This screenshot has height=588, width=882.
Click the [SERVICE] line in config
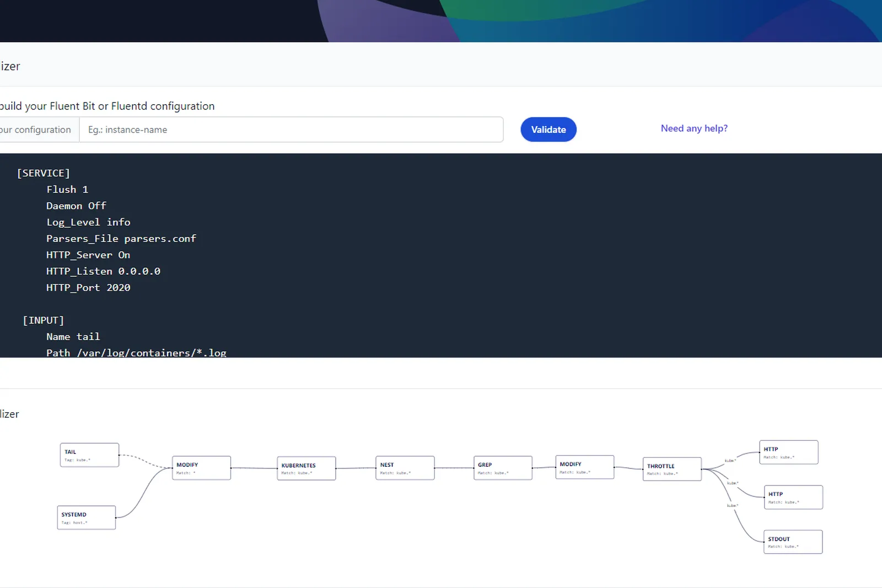(x=44, y=173)
